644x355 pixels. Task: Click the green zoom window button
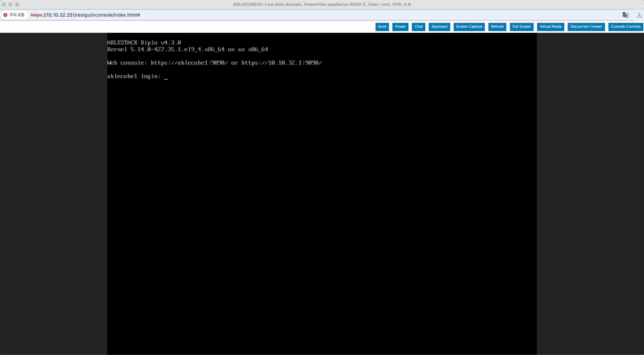click(x=17, y=4)
